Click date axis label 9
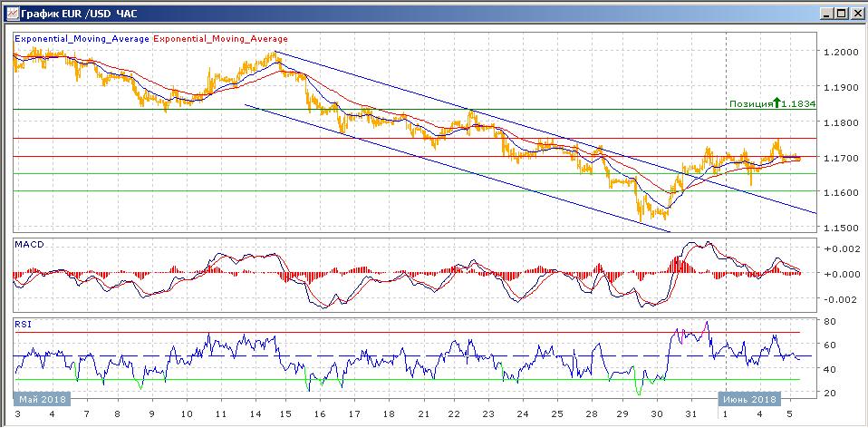 [x=152, y=414]
